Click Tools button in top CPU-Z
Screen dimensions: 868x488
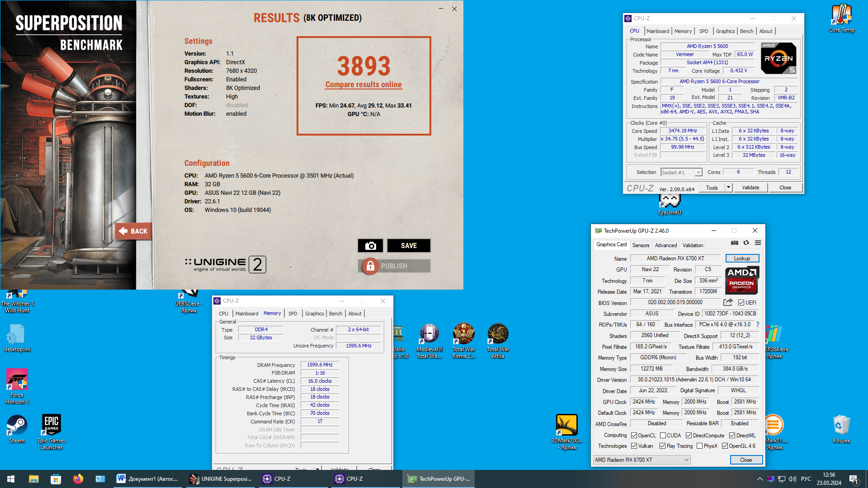(712, 188)
